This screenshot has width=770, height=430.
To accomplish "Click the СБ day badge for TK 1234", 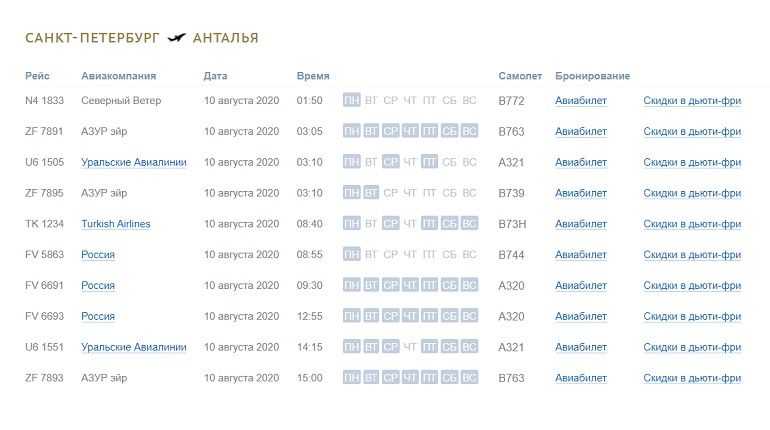I will 449,224.
